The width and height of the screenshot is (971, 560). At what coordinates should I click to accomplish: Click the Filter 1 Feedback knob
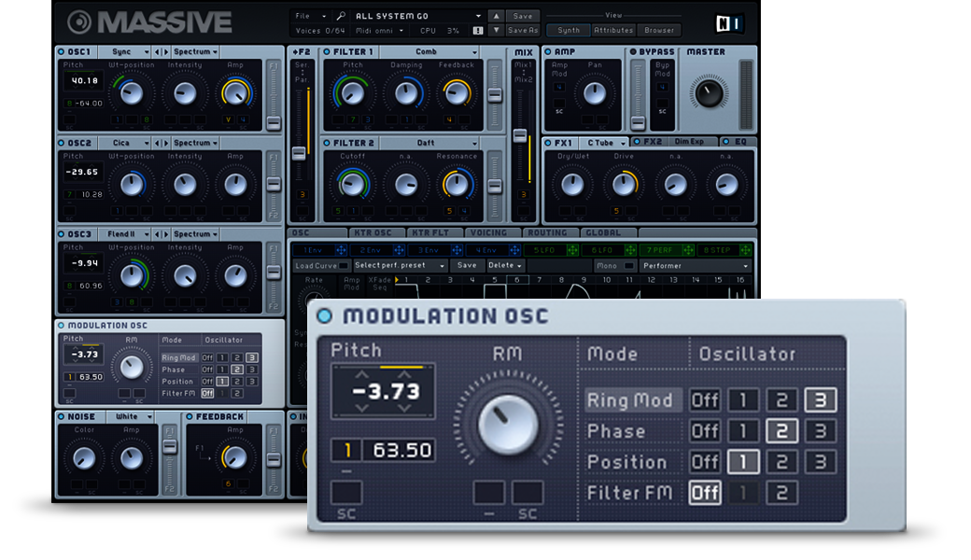[x=457, y=92]
